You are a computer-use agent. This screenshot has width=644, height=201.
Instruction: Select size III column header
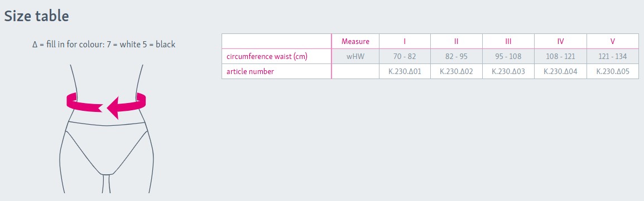point(508,41)
